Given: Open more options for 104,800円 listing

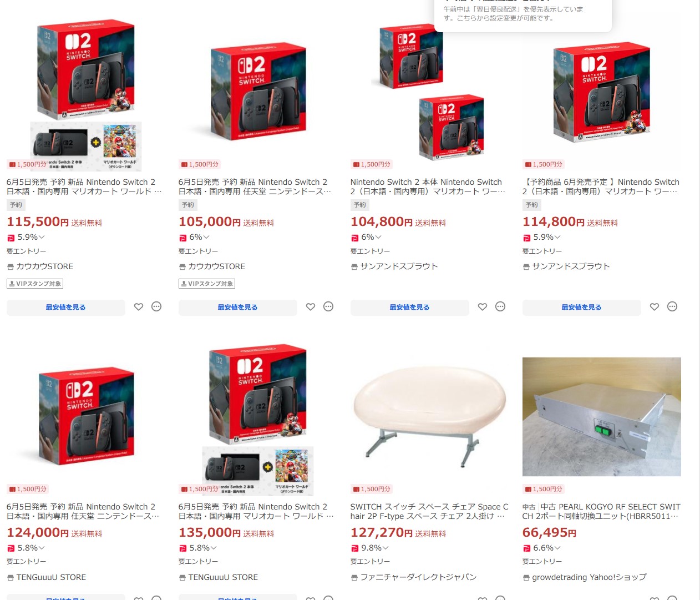Looking at the screenshot, I should click(500, 306).
